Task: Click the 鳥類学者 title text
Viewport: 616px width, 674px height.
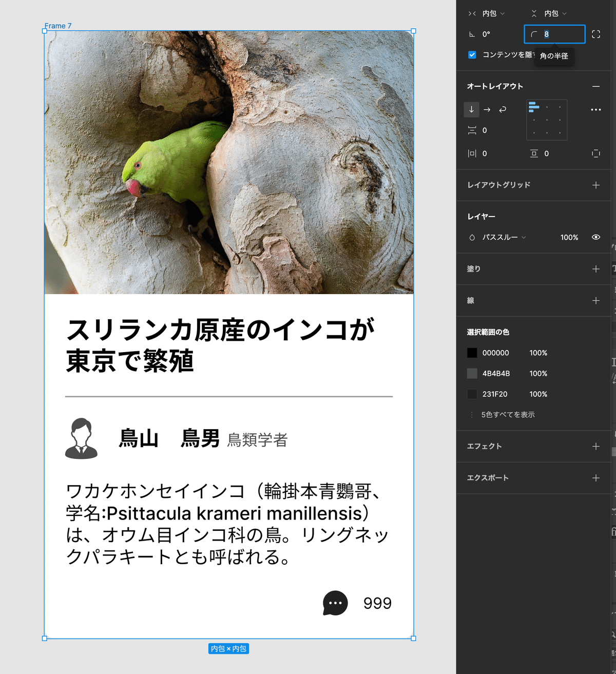Action: tap(257, 440)
